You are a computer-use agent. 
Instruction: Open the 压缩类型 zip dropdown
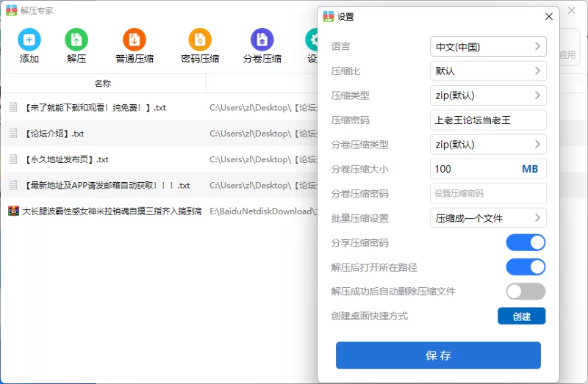tap(488, 95)
